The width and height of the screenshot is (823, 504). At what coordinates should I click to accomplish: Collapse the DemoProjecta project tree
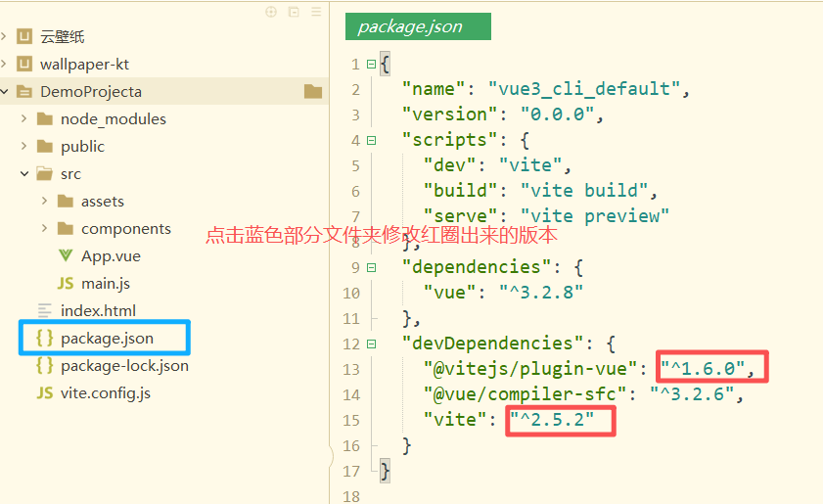click(4, 91)
